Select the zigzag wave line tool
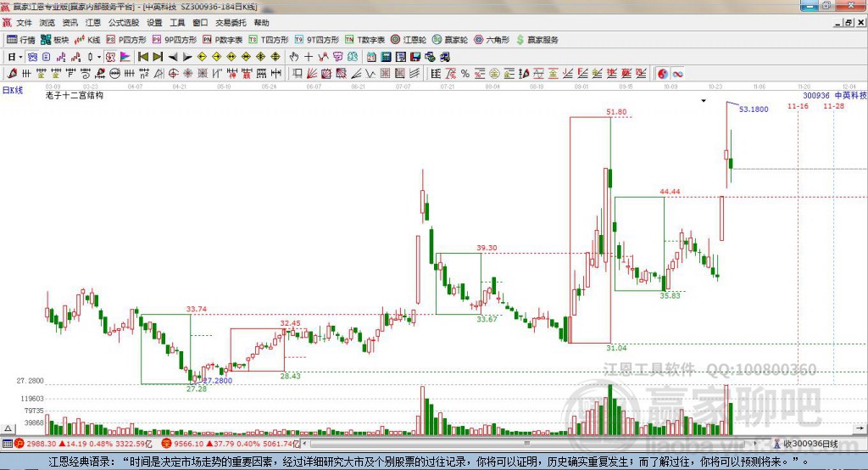Screen dimensions: 868x470 coord(371,74)
